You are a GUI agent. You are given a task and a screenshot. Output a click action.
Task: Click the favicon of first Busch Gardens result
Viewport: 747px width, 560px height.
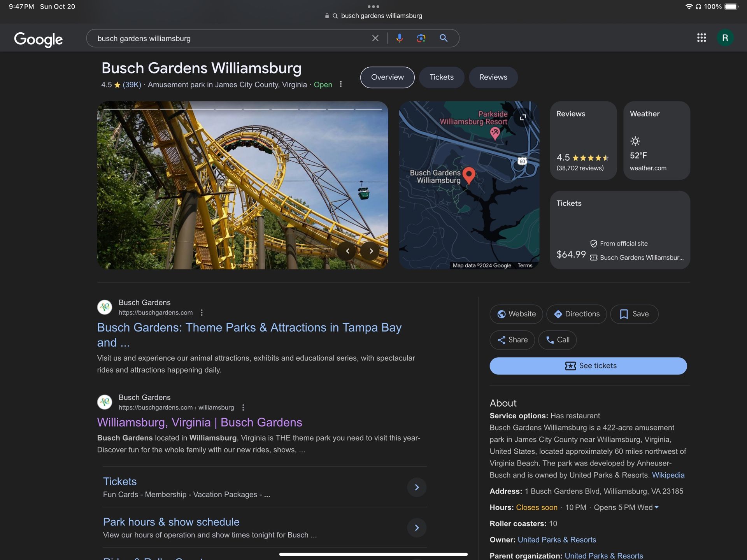click(105, 307)
